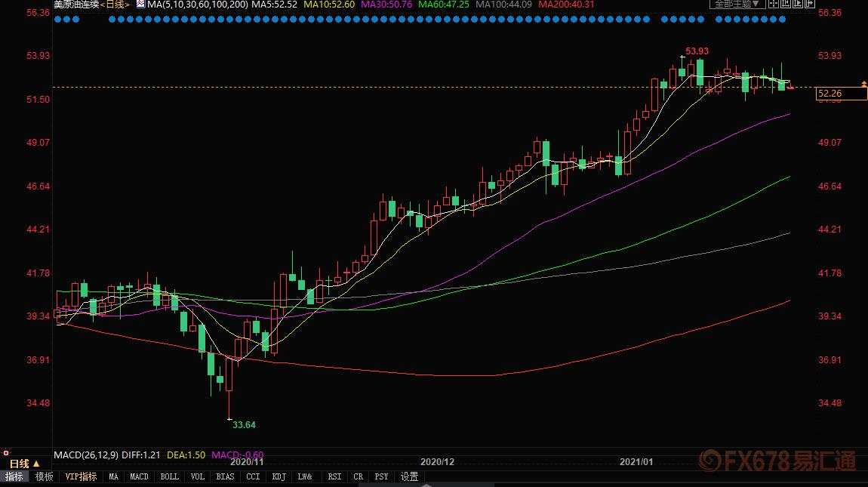Open the VIP指标 tab
The width and height of the screenshot is (868, 487).
(81, 476)
